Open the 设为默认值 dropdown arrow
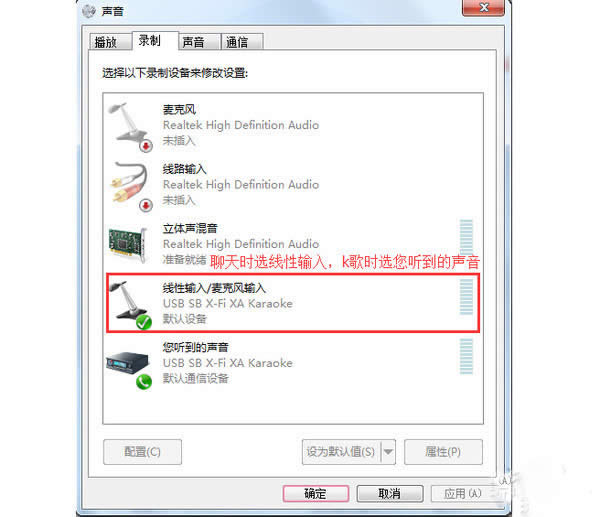600x517 pixels. coord(388,452)
